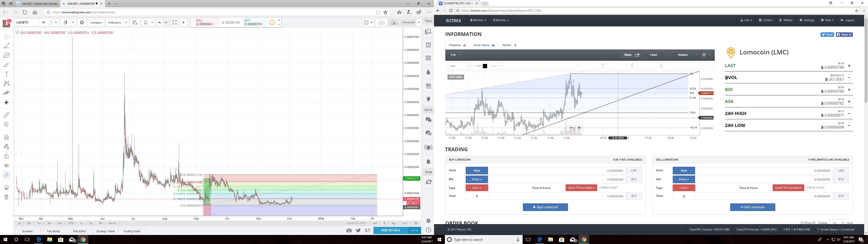
Task: Click the Buy Lomocoin button
Action: [x=545, y=207]
